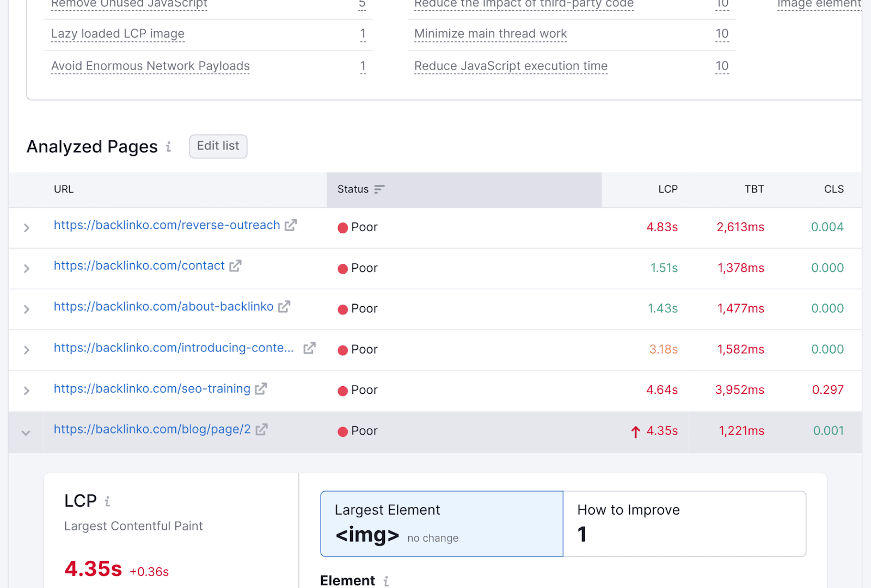Sort by the Status column header
871x588 pixels.
(464, 189)
